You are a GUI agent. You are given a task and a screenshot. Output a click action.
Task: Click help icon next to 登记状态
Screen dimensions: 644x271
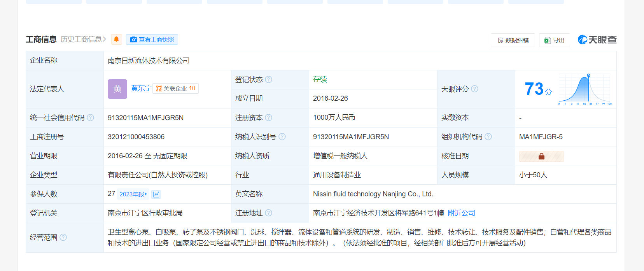(x=268, y=79)
